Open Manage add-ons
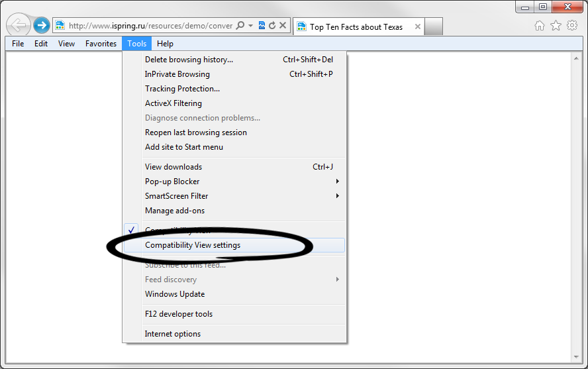 point(234,211)
